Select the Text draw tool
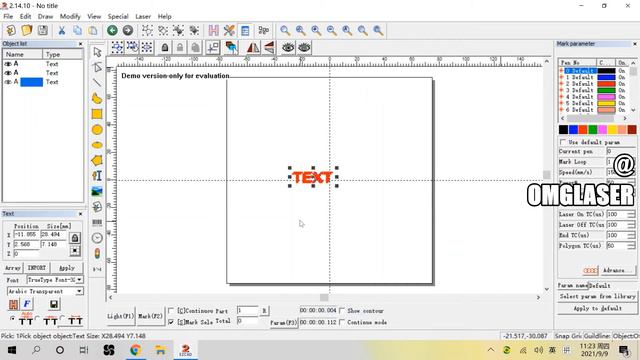 pyautogui.click(x=97, y=176)
